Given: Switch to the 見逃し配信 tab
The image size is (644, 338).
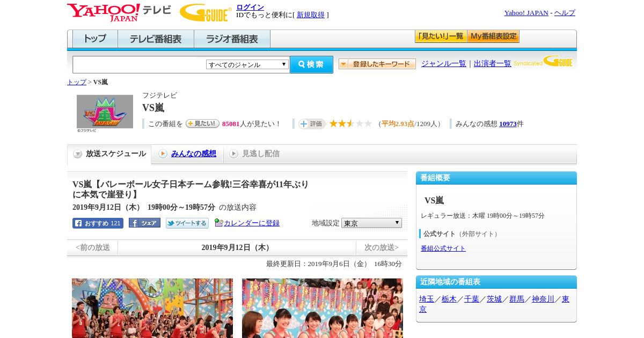Looking at the screenshot, I should point(261,154).
